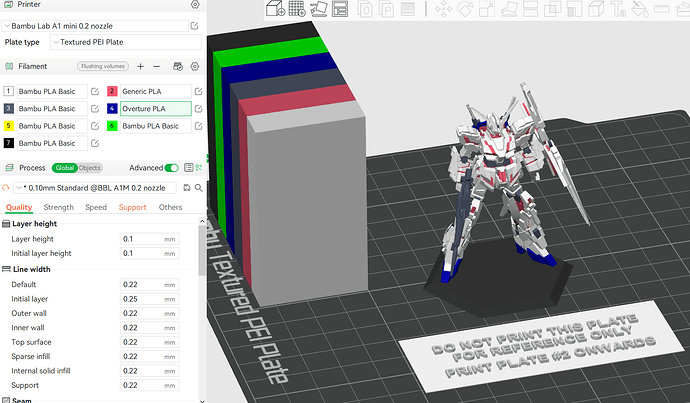Open the 0.10mm Standard process preset dropdown
This screenshot has width=690, height=403.
[x=95, y=188]
